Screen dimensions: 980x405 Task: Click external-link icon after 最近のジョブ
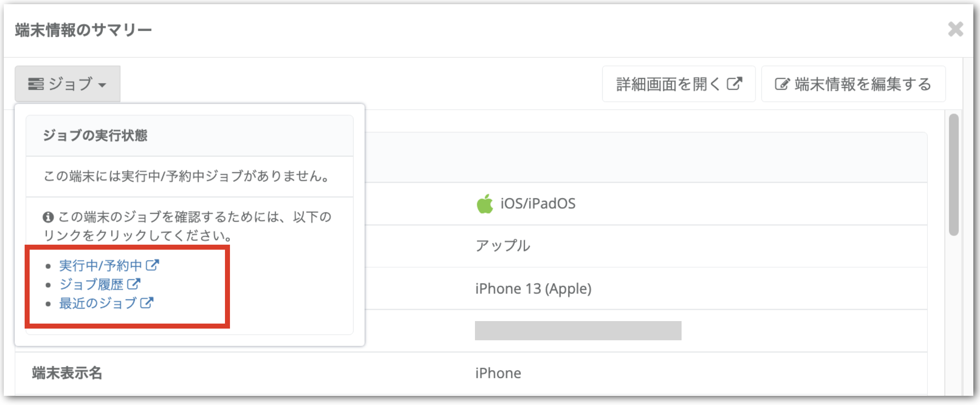click(x=146, y=303)
